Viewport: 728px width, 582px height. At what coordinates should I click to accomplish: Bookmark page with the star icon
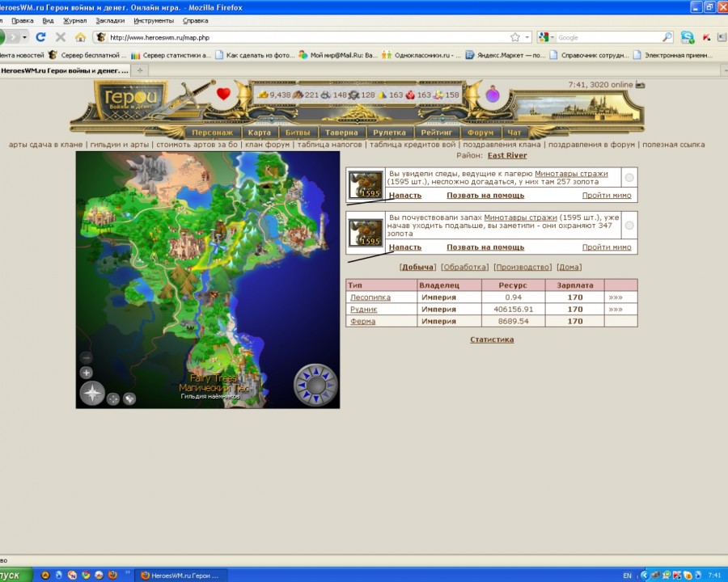click(515, 37)
